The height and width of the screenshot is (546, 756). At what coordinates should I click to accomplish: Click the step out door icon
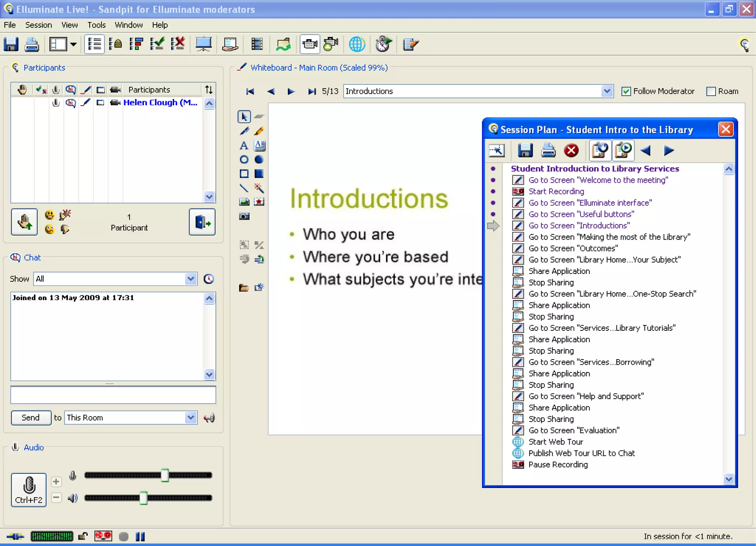tap(202, 222)
